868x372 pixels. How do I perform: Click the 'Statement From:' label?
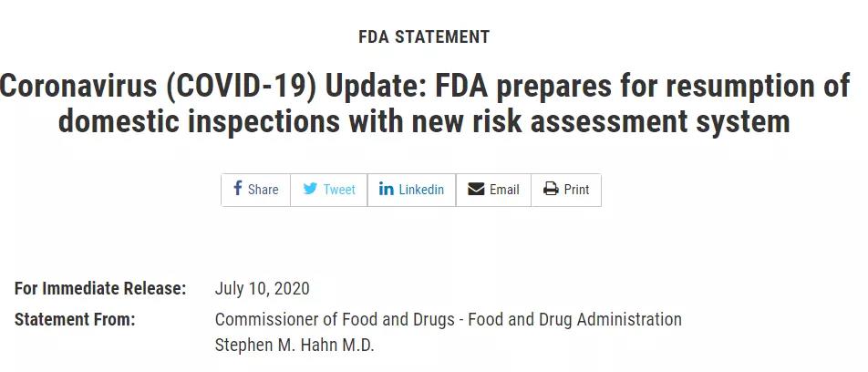click(x=75, y=319)
